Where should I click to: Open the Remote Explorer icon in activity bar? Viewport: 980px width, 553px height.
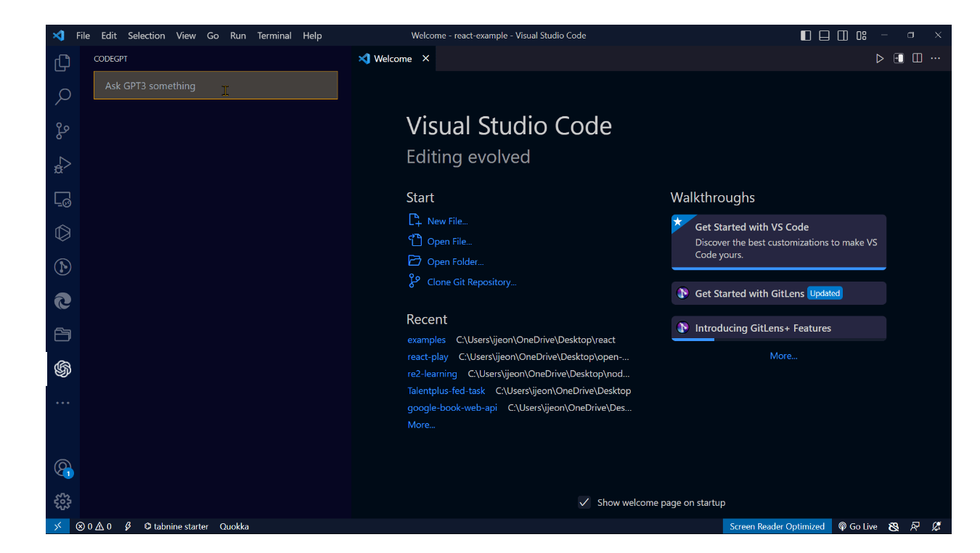pos(62,199)
